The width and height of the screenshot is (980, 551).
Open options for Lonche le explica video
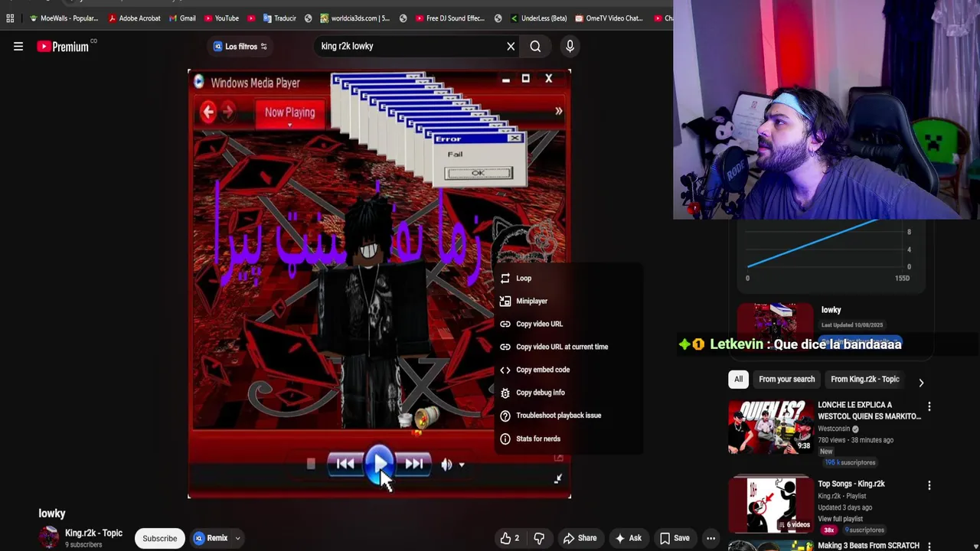[929, 407]
